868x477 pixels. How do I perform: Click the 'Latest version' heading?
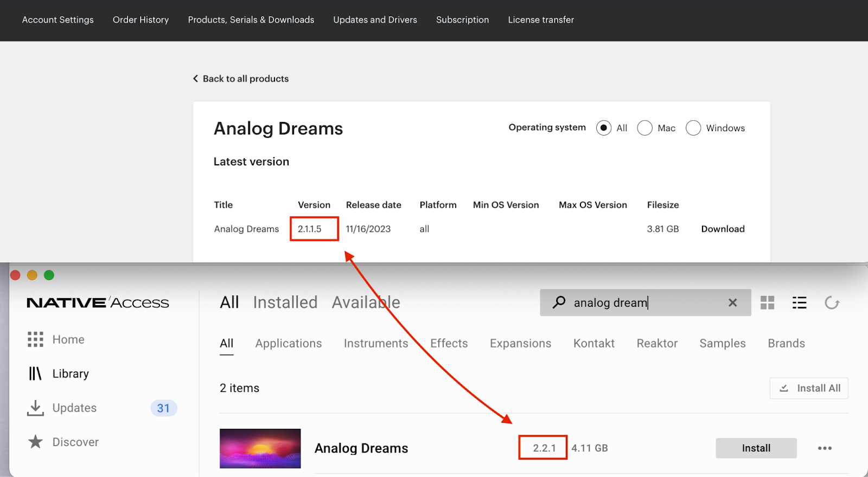click(251, 162)
